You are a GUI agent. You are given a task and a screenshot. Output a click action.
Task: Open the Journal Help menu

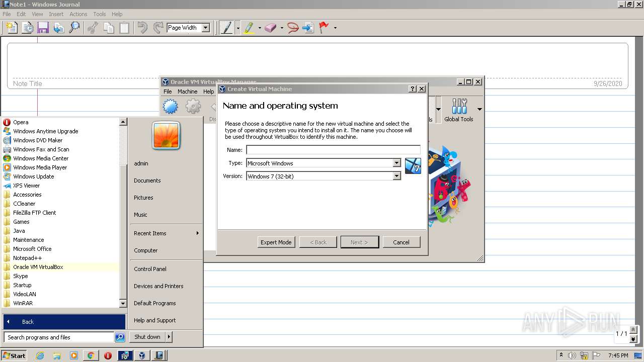pos(117,14)
